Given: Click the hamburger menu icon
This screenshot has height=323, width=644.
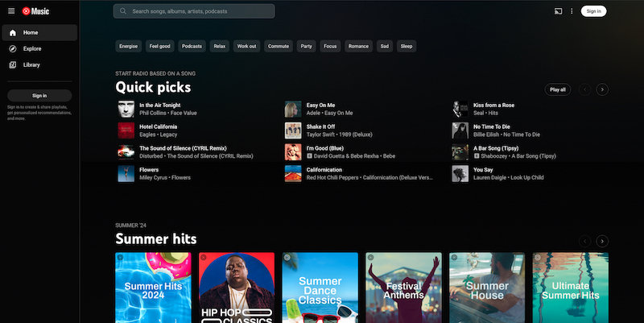Looking at the screenshot, I should point(11,11).
